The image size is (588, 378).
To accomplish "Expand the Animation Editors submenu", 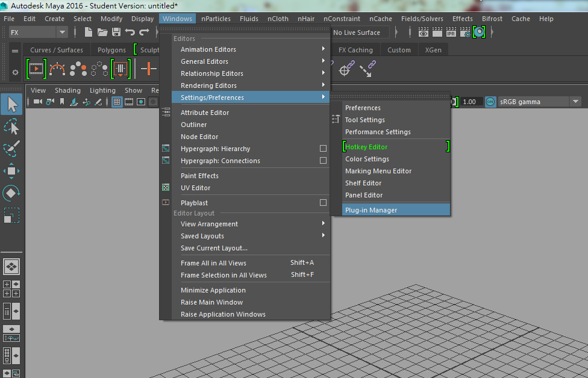I will (x=251, y=49).
